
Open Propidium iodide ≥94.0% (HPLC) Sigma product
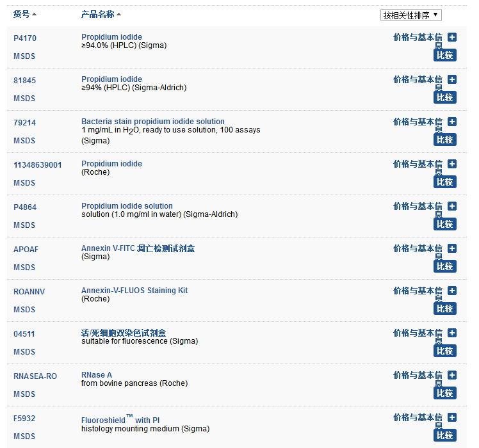(x=111, y=37)
